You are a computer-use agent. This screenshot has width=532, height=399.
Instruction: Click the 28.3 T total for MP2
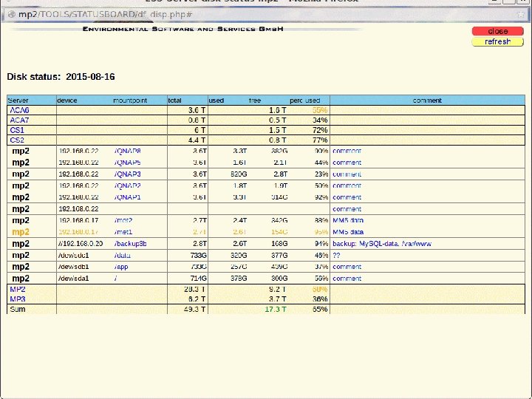pos(194,289)
